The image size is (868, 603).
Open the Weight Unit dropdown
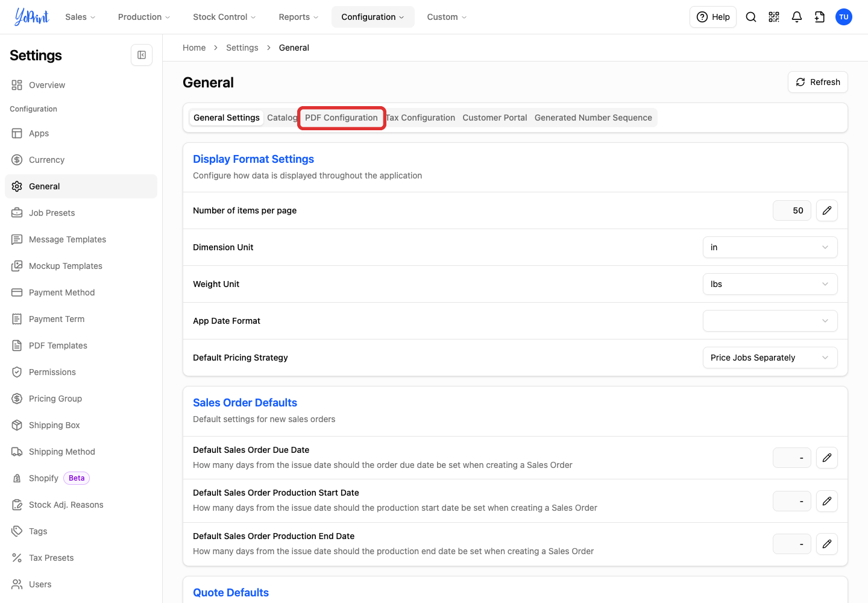coord(770,284)
